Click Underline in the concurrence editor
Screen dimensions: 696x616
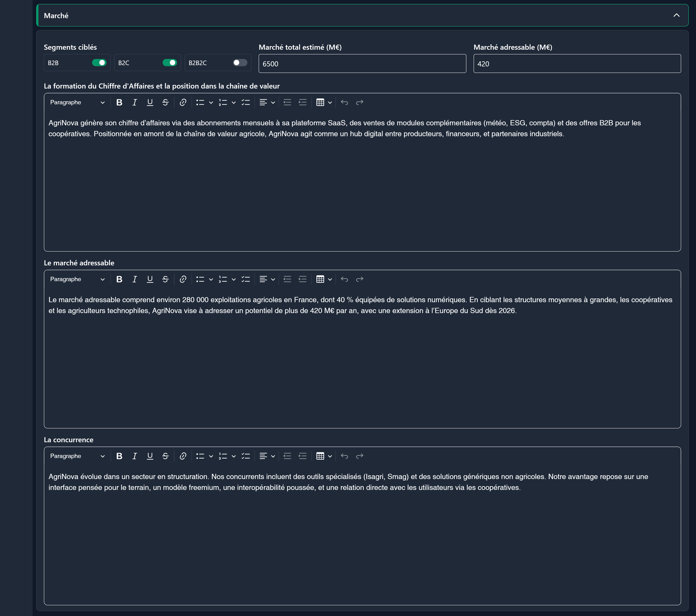(150, 456)
